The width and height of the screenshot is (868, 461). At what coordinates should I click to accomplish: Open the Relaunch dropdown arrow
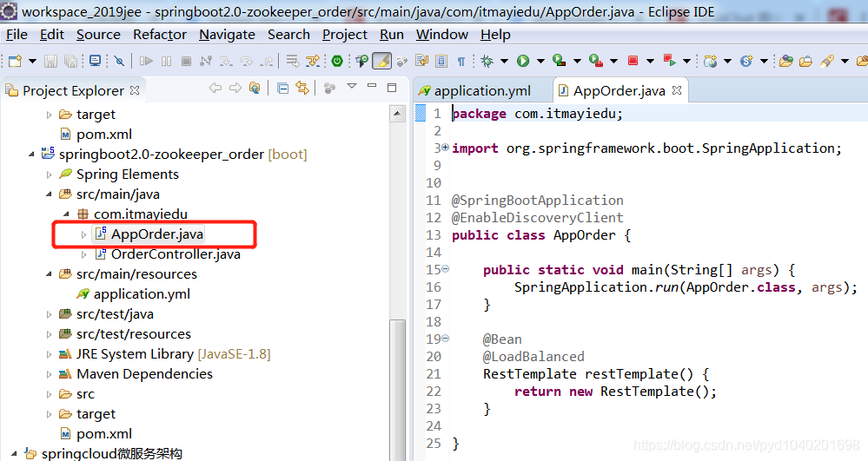pos(687,61)
